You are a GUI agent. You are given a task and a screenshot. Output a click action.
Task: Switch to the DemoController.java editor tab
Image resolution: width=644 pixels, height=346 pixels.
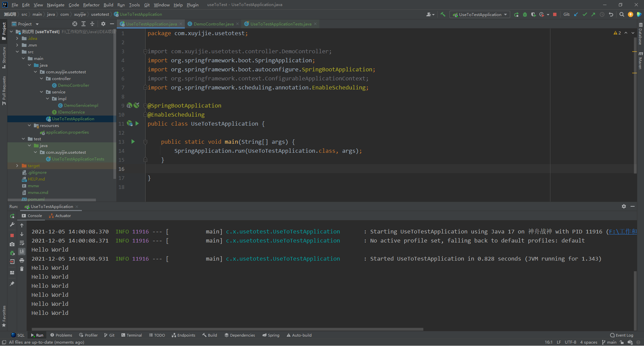(x=213, y=24)
